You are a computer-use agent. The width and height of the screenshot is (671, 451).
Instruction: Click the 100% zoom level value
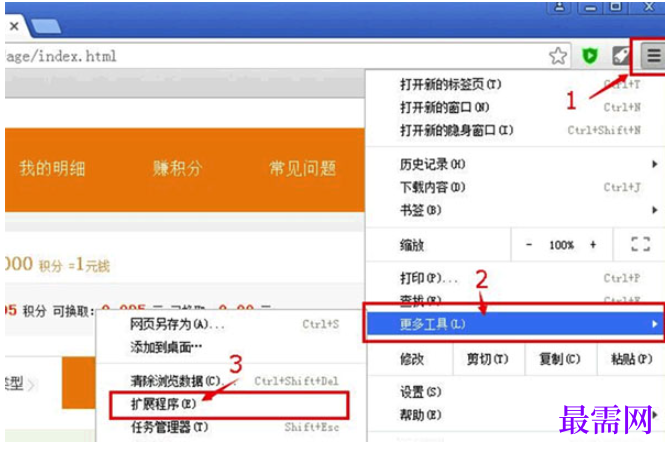pyautogui.click(x=561, y=245)
